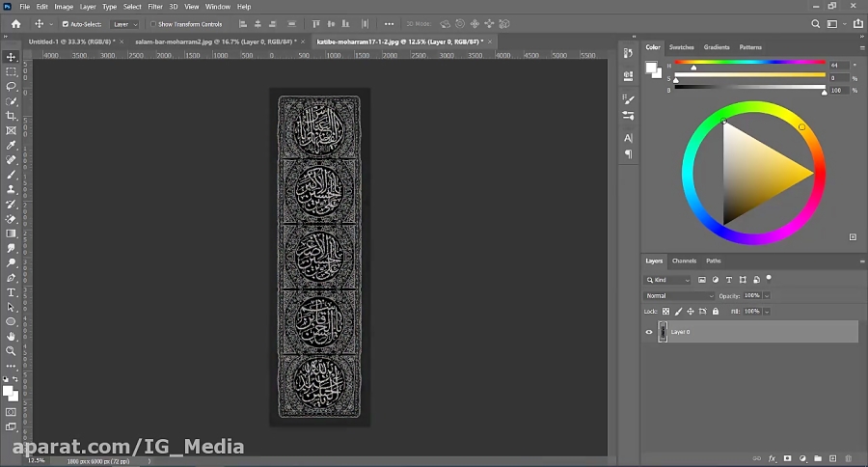Open the Window menu

(218, 7)
